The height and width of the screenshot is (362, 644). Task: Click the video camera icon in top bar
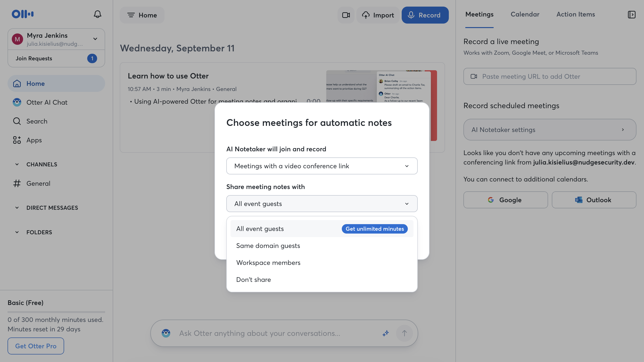[x=346, y=15]
